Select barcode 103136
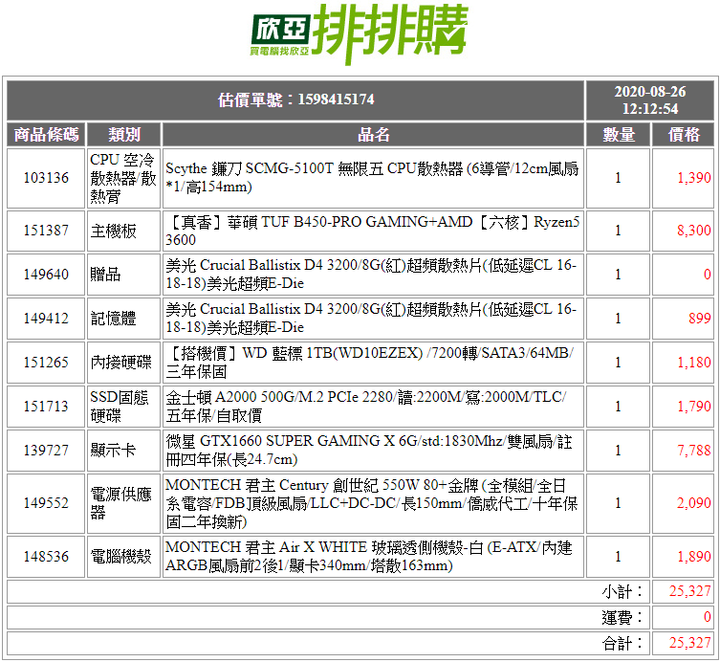The width and height of the screenshot is (720, 662). (46, 178)
